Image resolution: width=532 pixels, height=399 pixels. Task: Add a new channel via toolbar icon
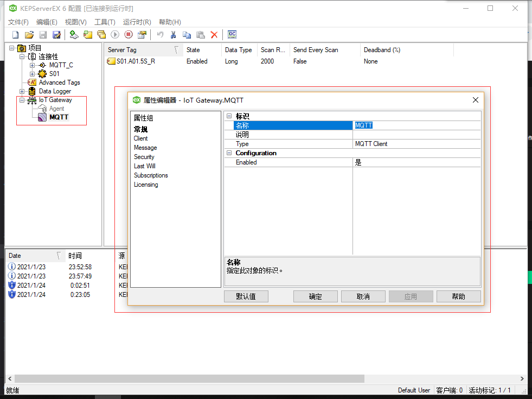pyautogui.click(x=74, y=35)
